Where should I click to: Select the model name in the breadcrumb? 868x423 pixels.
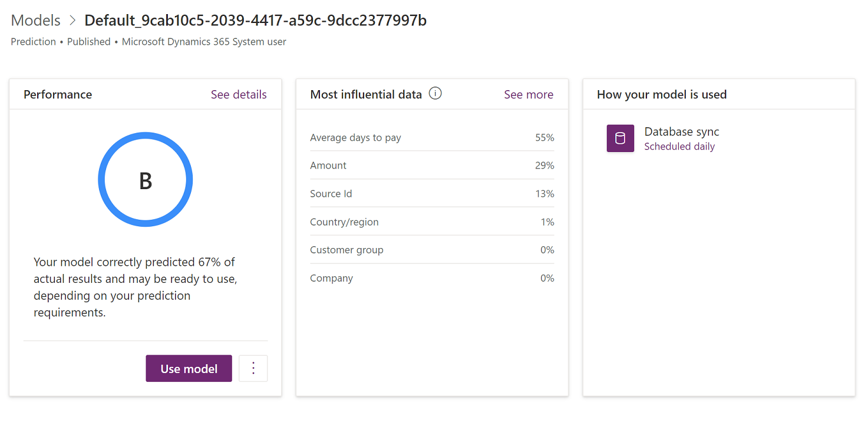256,19
